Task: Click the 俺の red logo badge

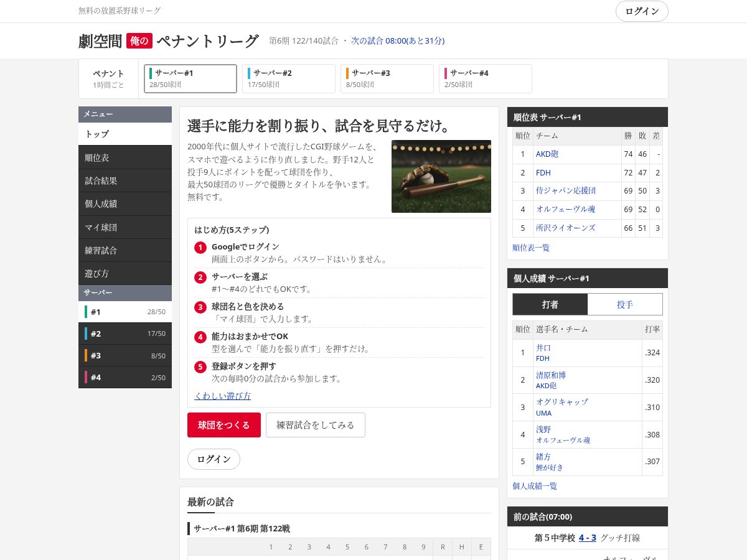Action: coord(139,41)
